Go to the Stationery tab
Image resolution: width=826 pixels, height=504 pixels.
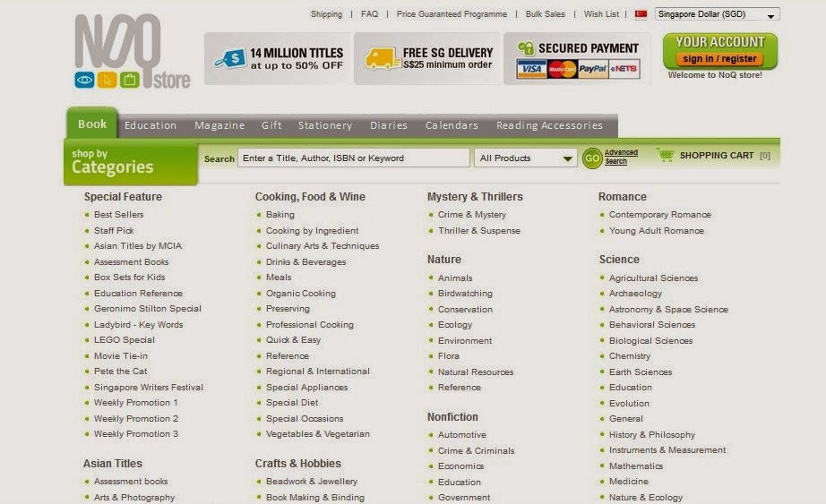325,125
